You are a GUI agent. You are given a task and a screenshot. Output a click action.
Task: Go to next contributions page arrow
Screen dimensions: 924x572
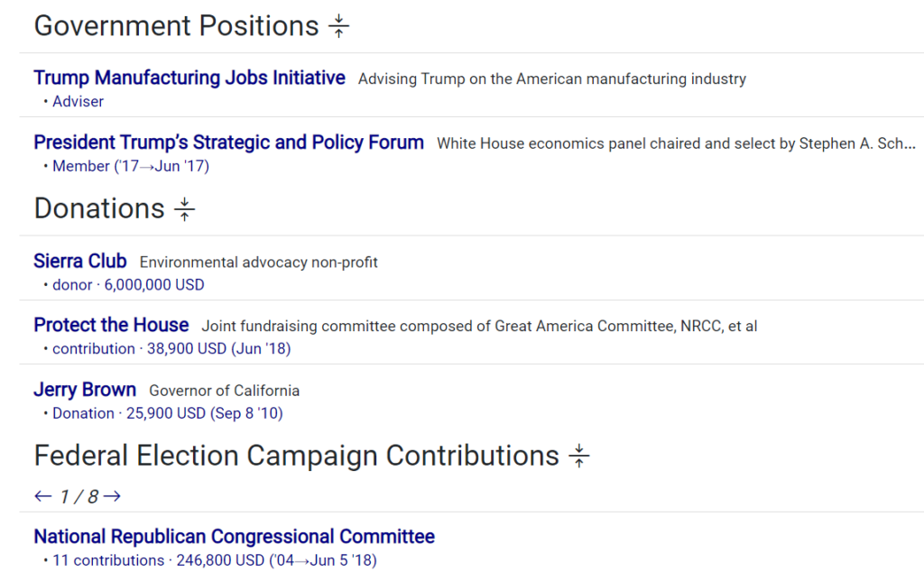pos(112,496)
